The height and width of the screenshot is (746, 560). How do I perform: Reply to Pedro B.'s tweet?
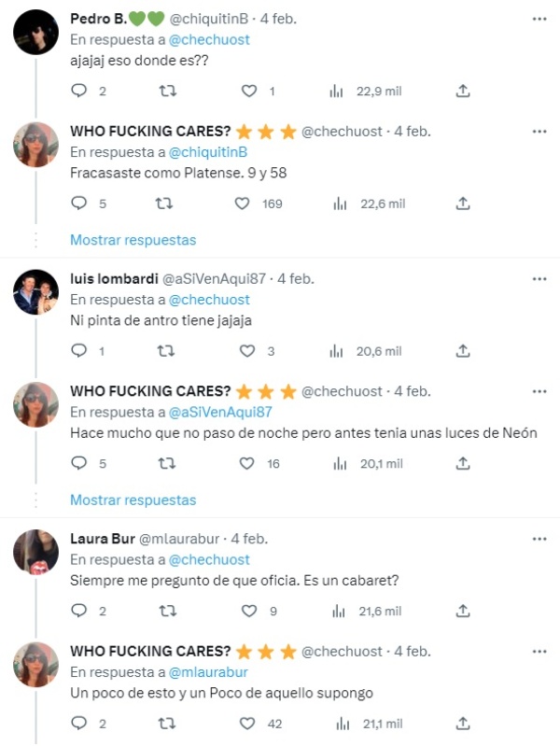79,91
